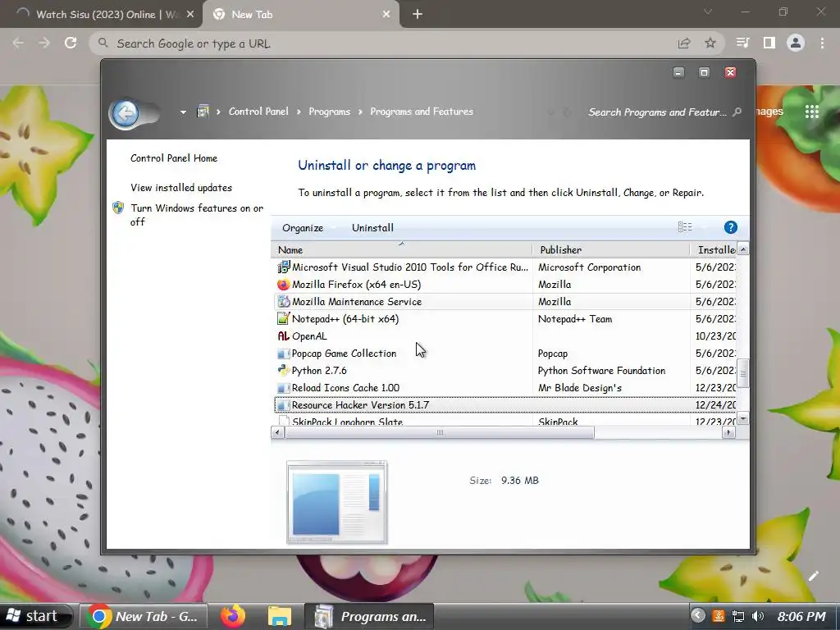Click the volume icon in system tray
The height and width of the screenshot is (630, 840).
tap(757, 616)
